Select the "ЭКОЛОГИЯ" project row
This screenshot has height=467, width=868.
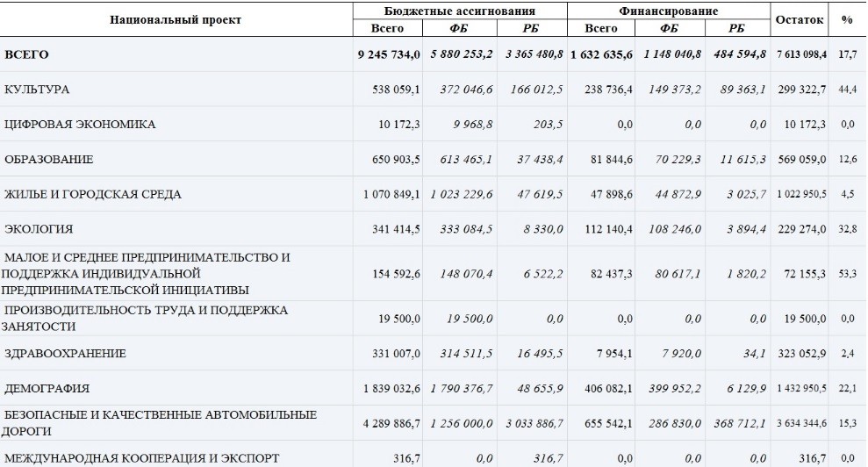coord(39,229)
